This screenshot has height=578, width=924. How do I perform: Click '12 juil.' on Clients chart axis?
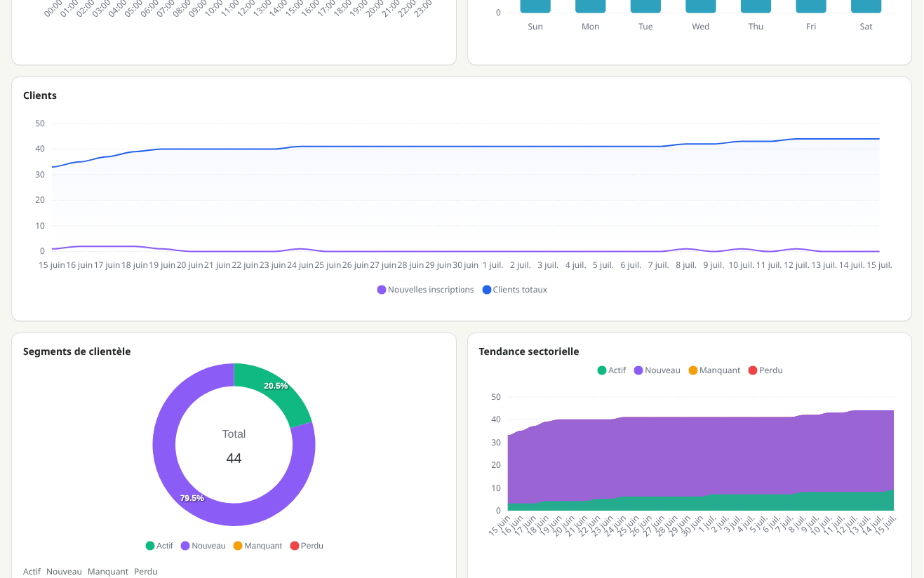click(797, 265)
